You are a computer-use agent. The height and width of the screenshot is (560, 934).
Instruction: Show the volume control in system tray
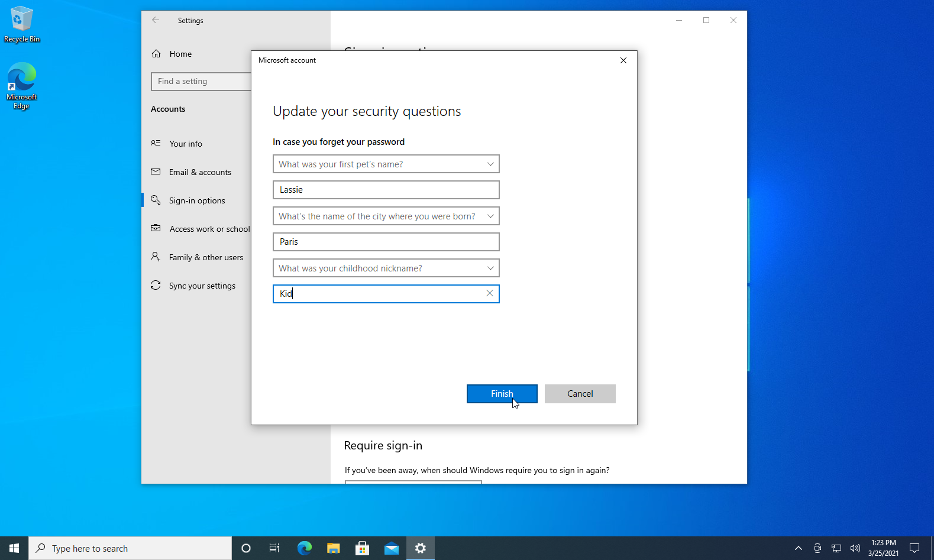click(x=855, y=548)
